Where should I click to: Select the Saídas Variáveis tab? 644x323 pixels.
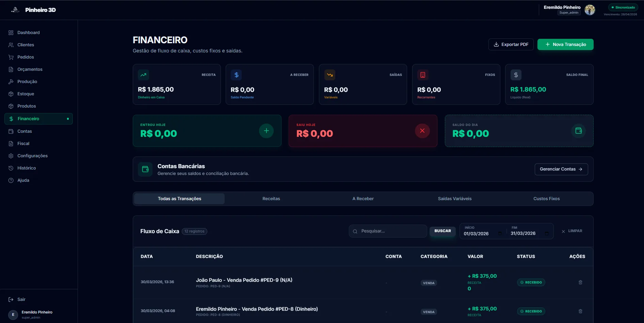(455, 199)
